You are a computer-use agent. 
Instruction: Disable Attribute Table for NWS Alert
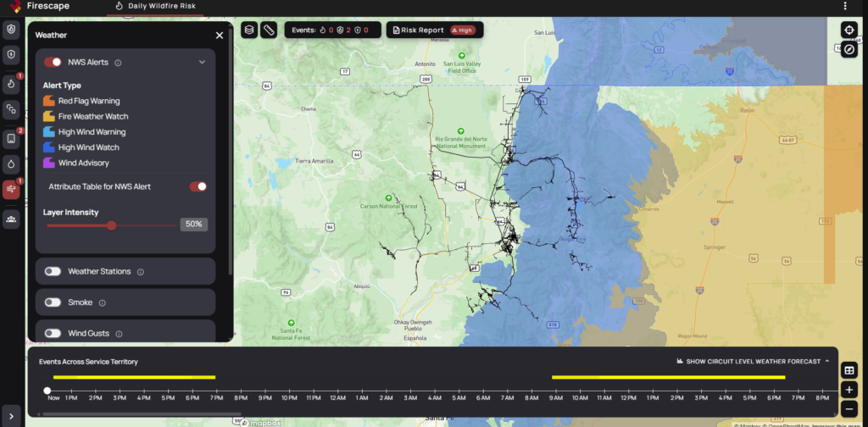[198, 186]
